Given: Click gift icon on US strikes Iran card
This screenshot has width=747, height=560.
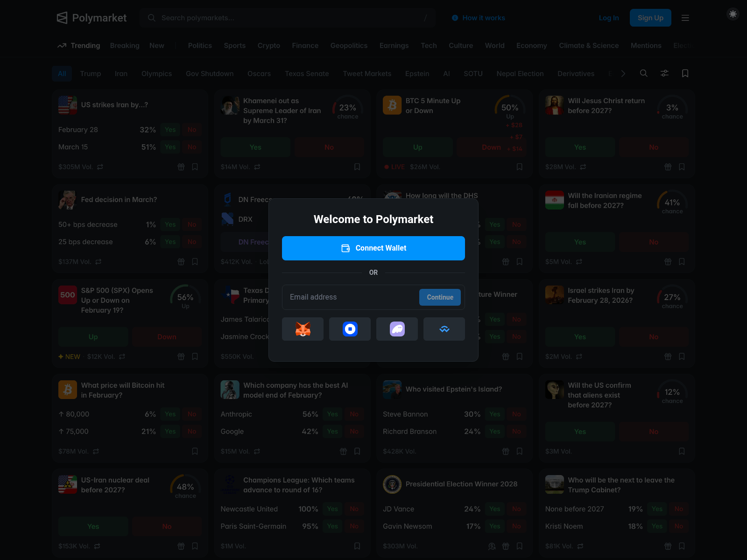Looking at the screenshot, I should (x=181, y=167).
